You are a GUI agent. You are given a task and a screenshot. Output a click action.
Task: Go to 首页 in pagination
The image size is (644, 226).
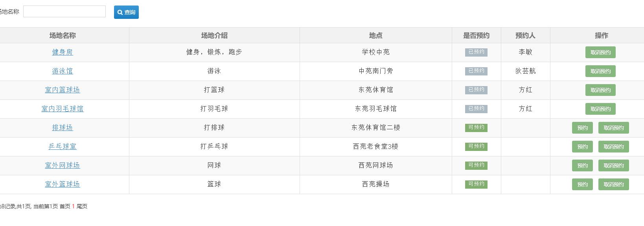[x=65, y=206]
